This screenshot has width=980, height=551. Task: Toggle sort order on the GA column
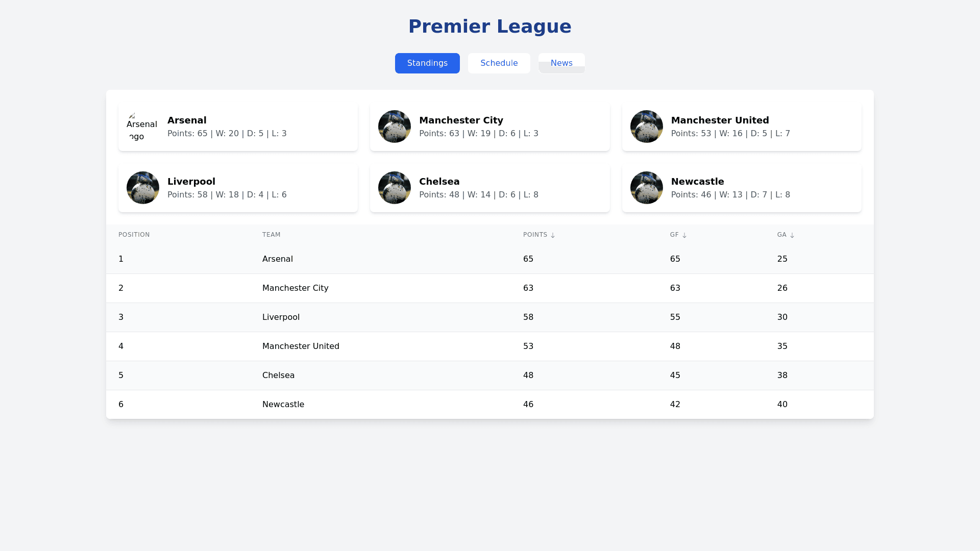point(792,235)
